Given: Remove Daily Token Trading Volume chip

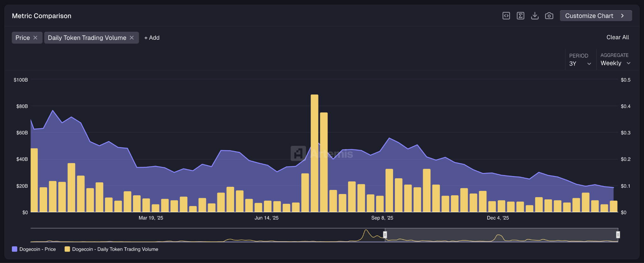Looking at the screenshot, I should click(132, 38).
